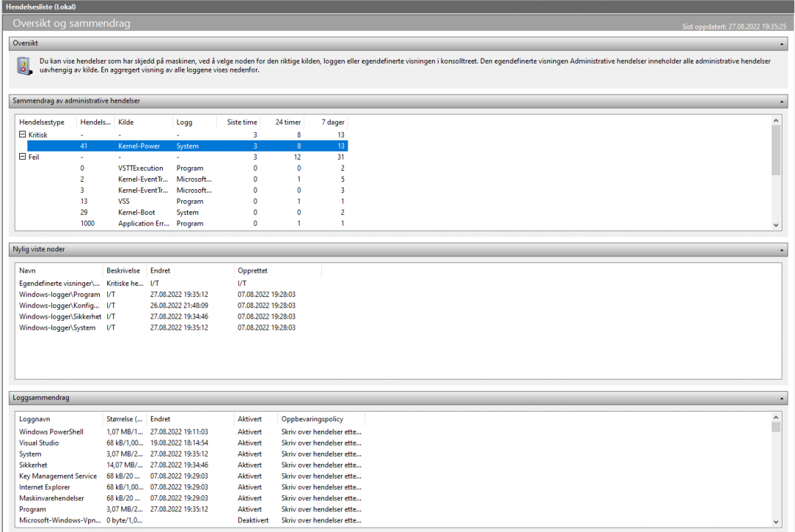
Task: Collapse the Feil tree node
Action: pos(23,157)
